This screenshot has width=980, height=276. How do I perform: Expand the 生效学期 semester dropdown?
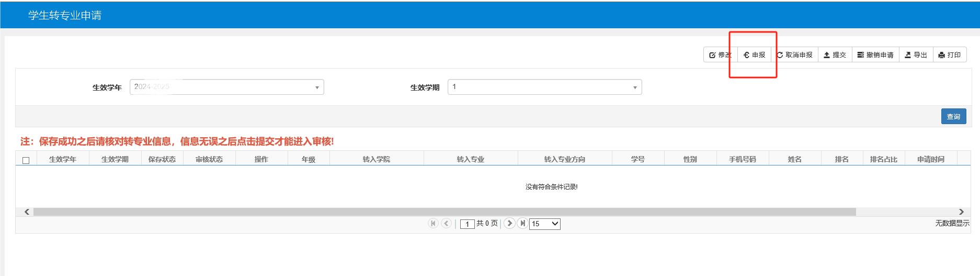point(544,87)
